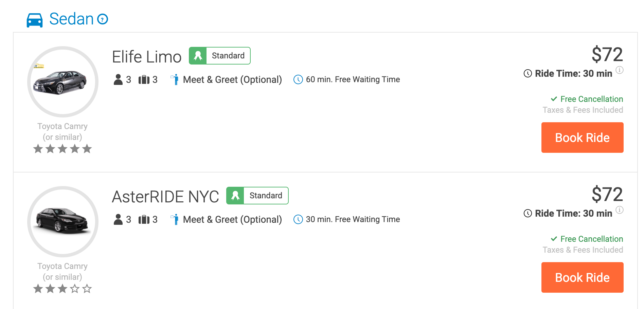Click AsterRIDE NYC Meet & Greet person icon
644x309 pixels.
click(x=175, y=219)
